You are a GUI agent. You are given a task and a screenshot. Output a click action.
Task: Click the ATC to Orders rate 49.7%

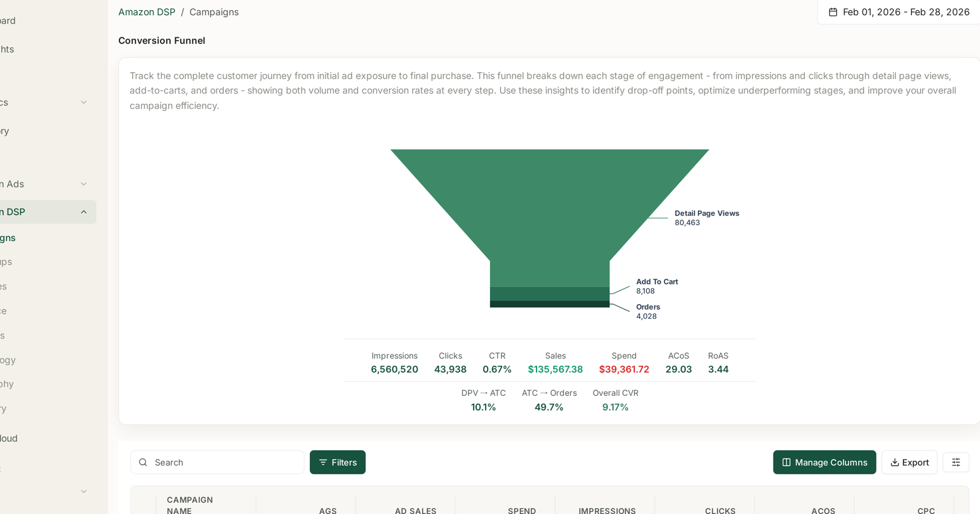click(549, 408)
